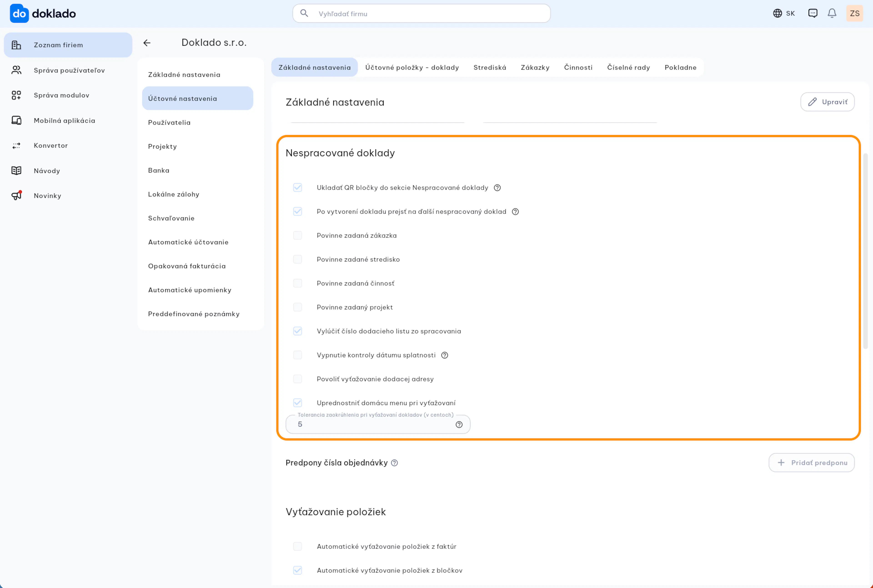873x588 pixels.
Task: Enable Povinne zadaná zákazka checkbox
Action: [297, 235]
